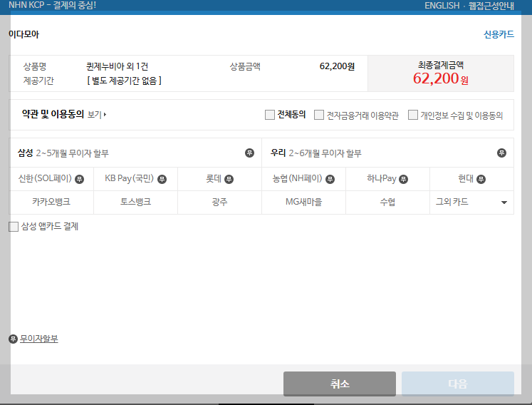This screenshot has height=405, width=532.
Task: Click the 약관 및 이용동의 heading
Action: click(53, 114)
